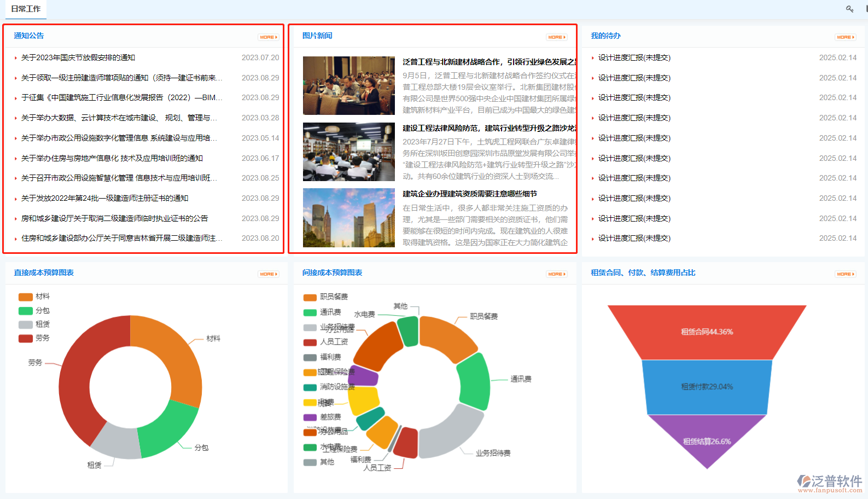Image resolution: width=868 pixels, height=499 pixels.
Task: Open MORE in the 租赁合同、付款、结算费用占比 panel
Action: pos(845,274)
